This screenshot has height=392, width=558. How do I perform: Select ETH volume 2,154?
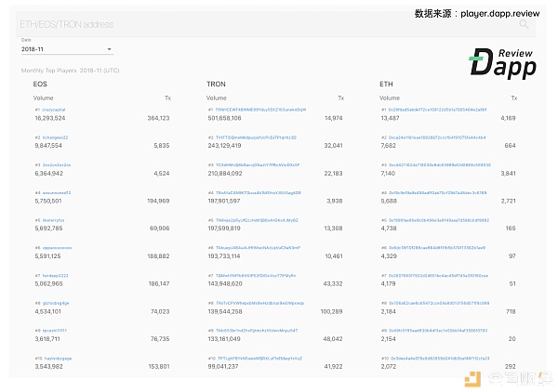388,339
